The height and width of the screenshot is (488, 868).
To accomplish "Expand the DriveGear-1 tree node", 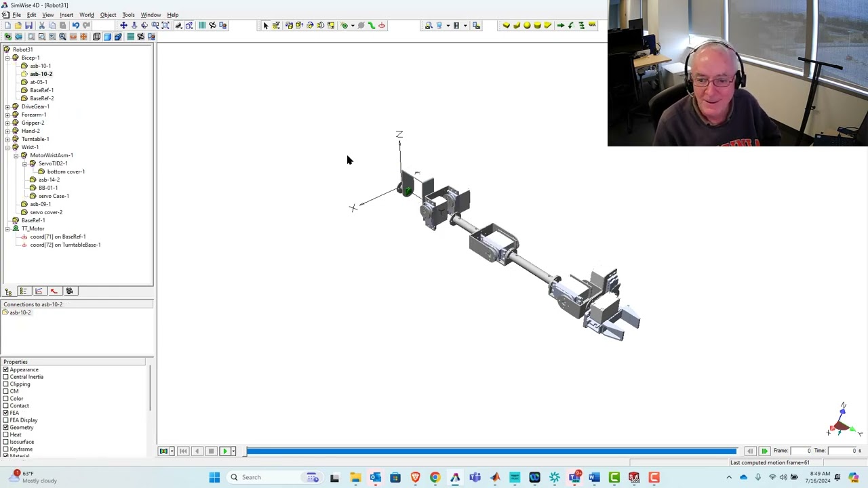I will pos(7,106).
